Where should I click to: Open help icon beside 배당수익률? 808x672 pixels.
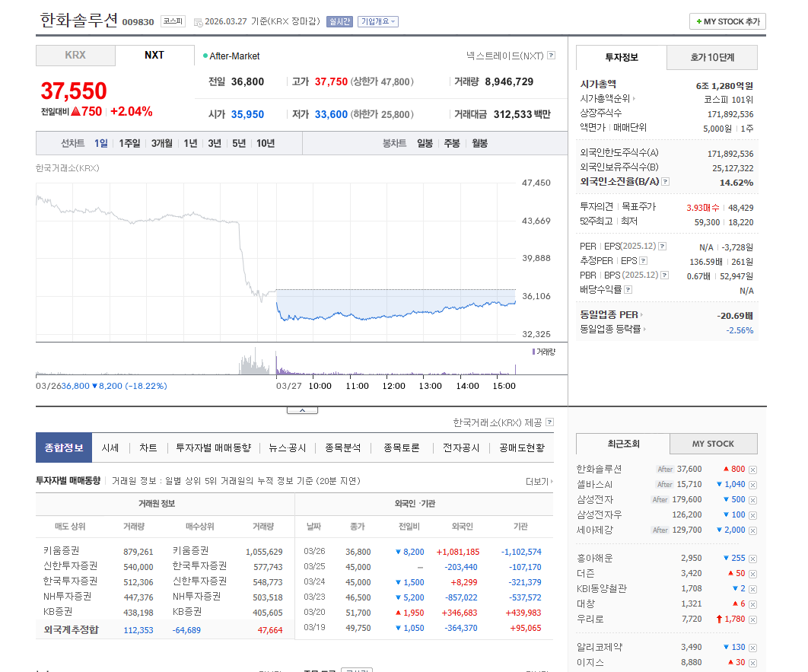[628, 290]
